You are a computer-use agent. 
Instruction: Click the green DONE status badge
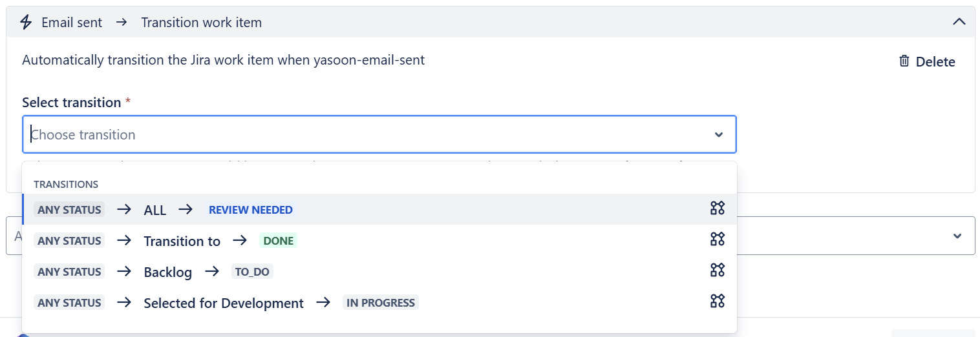coord(278,241)
